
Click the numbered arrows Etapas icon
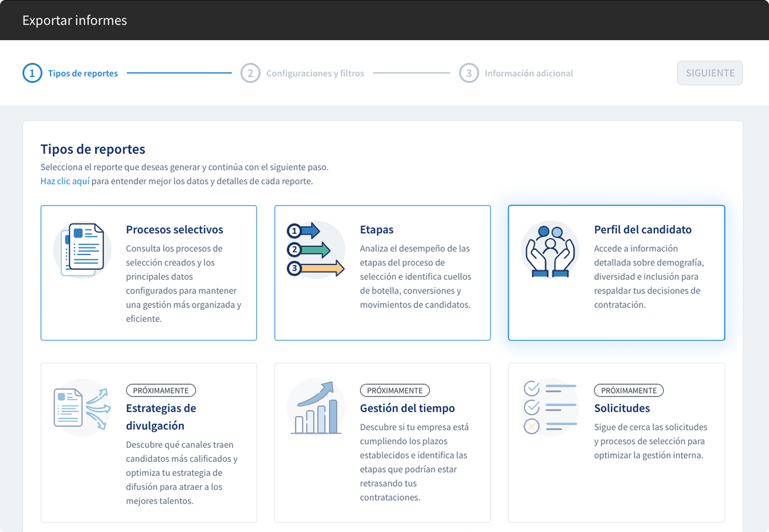coord(316,249)
